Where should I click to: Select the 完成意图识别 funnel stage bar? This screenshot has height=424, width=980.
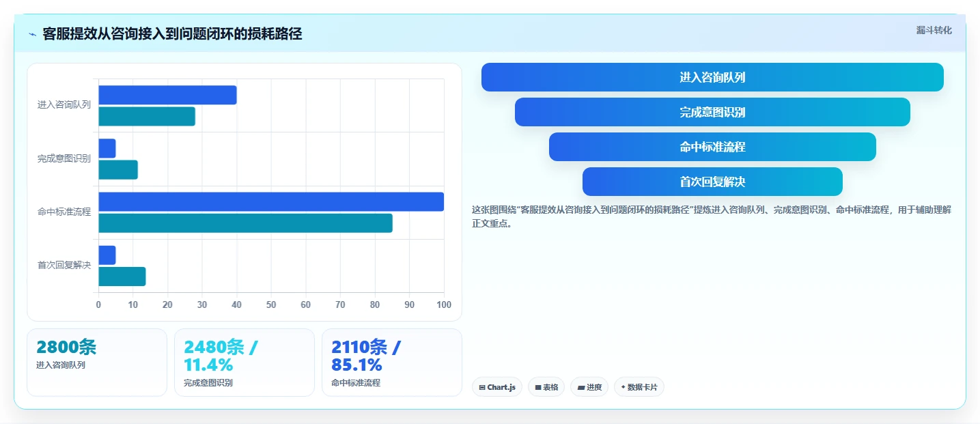click(x=712, y=112)
